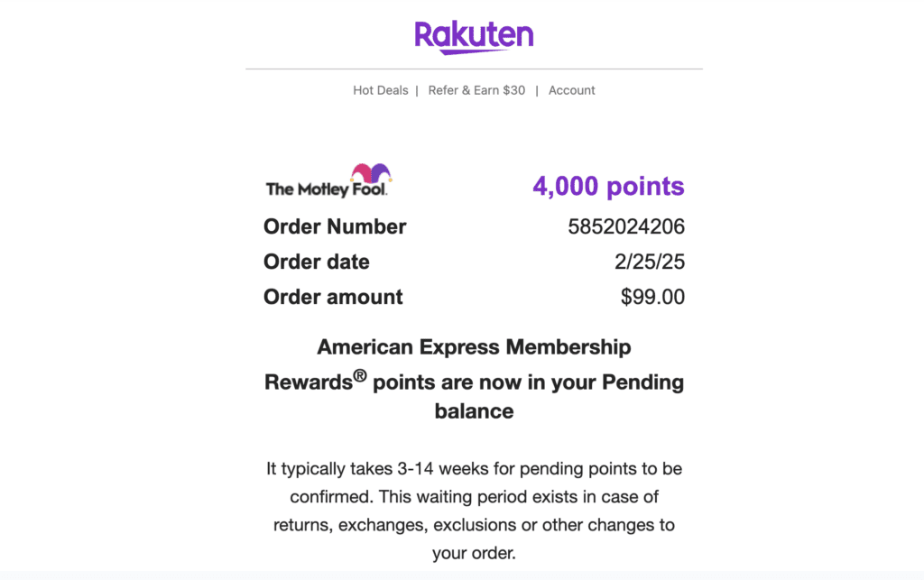924x580 pixels.
Task: Open the Hot Deals link
Action: [380, 90]
